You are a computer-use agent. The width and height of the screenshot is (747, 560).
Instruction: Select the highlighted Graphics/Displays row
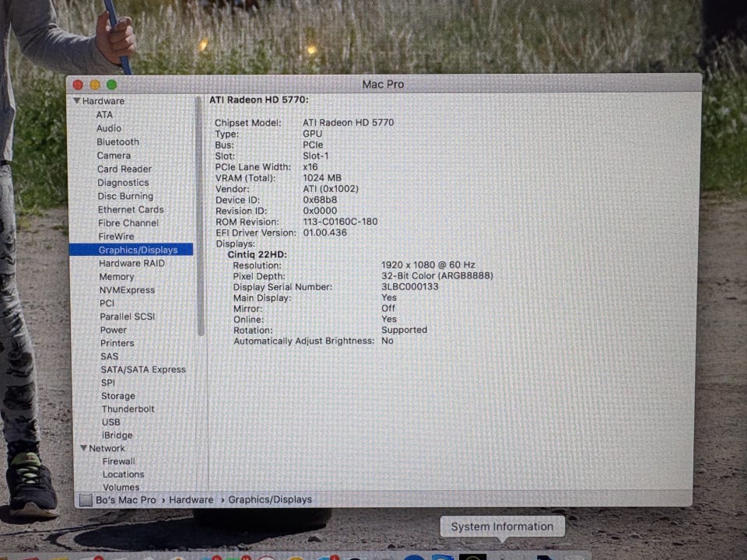[x=132, y=250]
